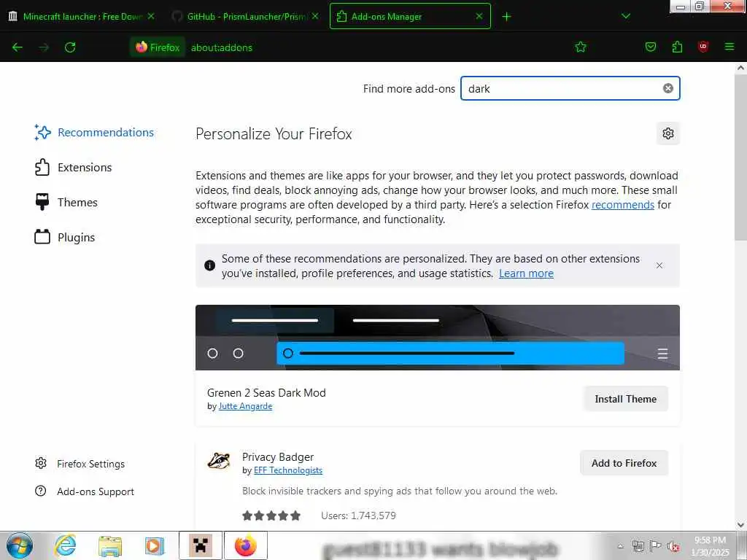Close the Add-ons Manager tab

click(479, 16)
